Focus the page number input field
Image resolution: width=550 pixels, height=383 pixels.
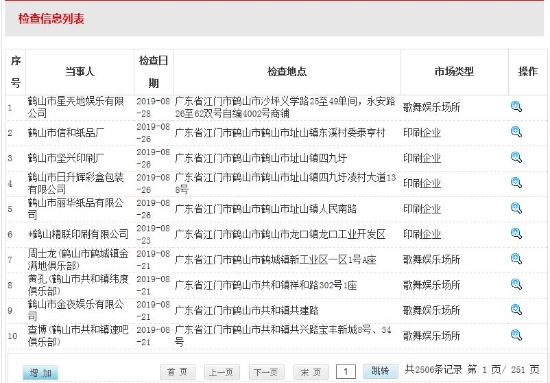[346, 372]
